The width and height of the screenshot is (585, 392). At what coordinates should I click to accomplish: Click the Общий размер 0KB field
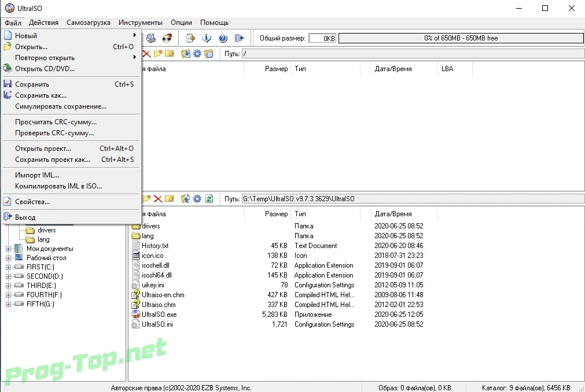coord(322,38)
